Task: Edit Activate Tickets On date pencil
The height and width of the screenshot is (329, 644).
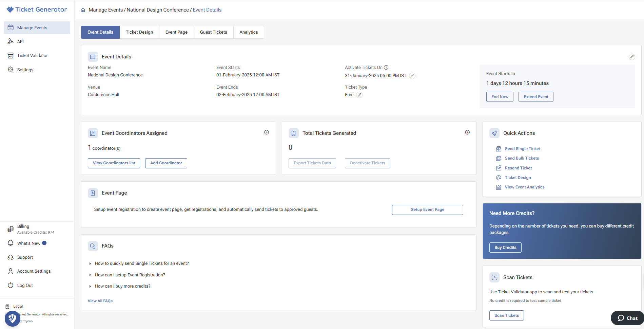Action: (x=412, y=76)
